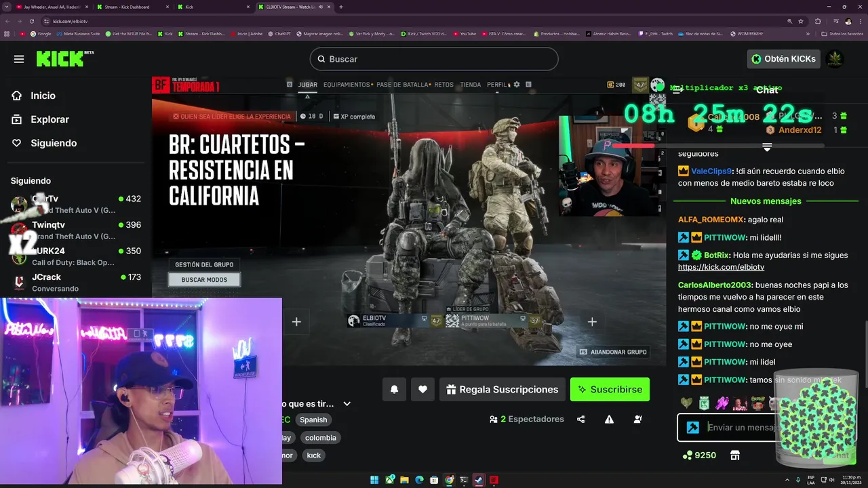This screenshot has height=488, width=868.
Task: Open the channel with 350 viewers
Action: 76,256
